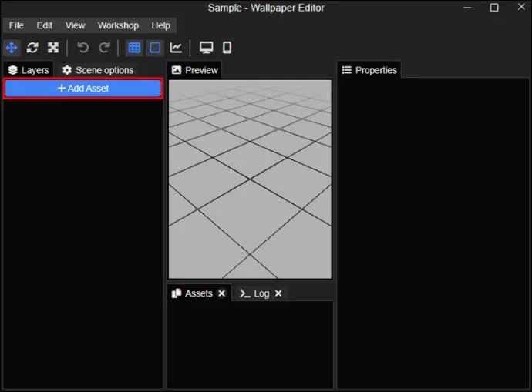Toggle the square outline bounds icon
This screenshot has width=532, height=392.
156,48
